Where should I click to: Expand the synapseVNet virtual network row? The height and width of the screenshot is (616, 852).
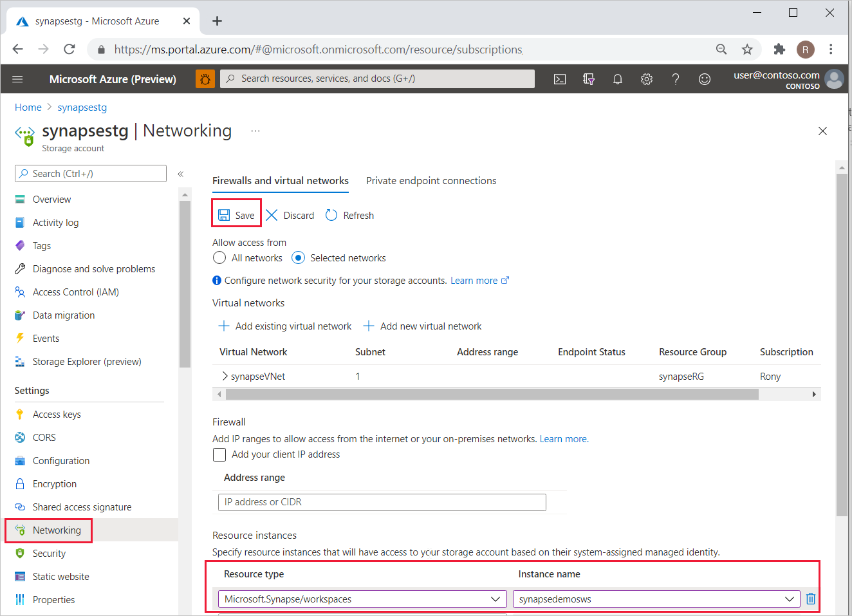pyautogui.click(x=225, y=376)
